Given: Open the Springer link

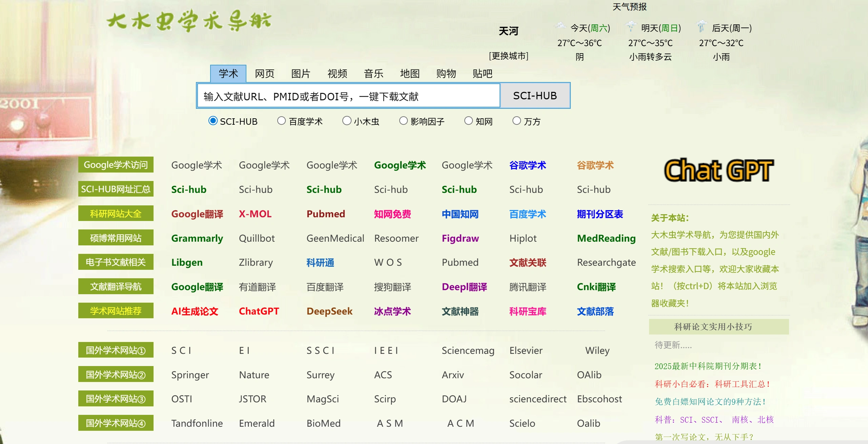Looking at the screenshot, I should point(190,375).
